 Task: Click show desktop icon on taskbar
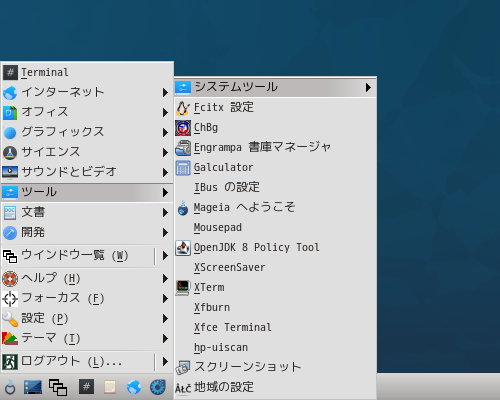[33, 387]
